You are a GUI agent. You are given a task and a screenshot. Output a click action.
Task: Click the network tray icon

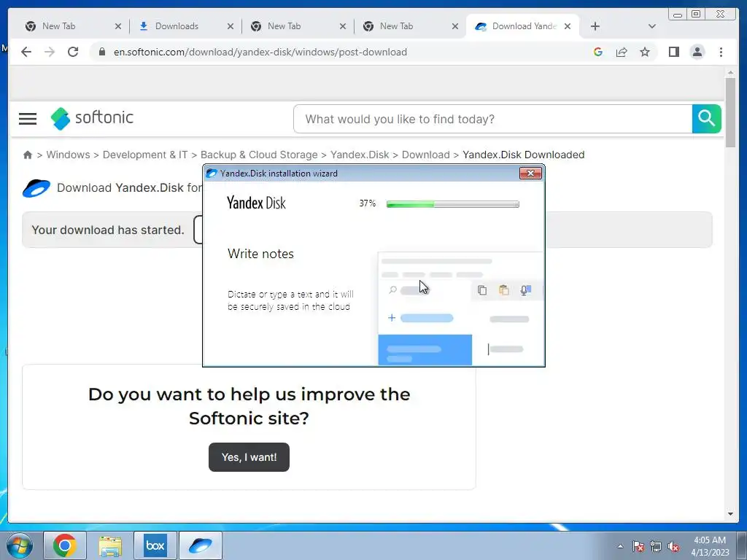pyautogui.click(x=656, y=546)
